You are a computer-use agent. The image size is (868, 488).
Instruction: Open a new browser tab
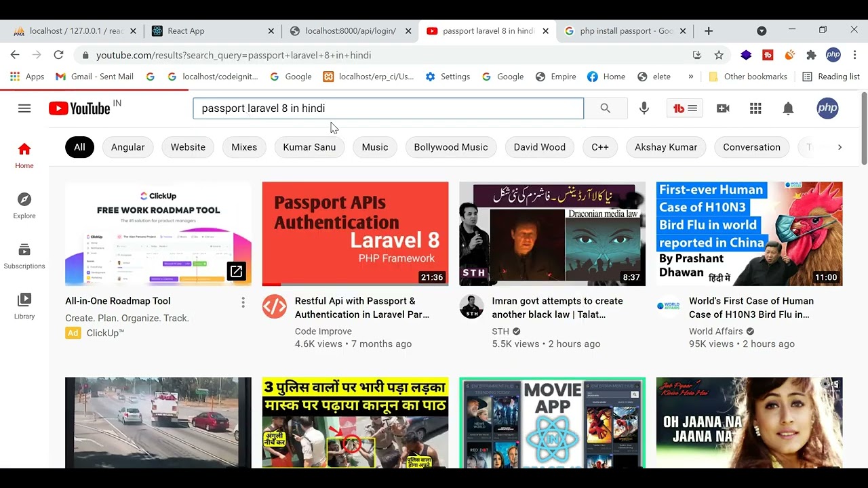click(x=709, y=30)
